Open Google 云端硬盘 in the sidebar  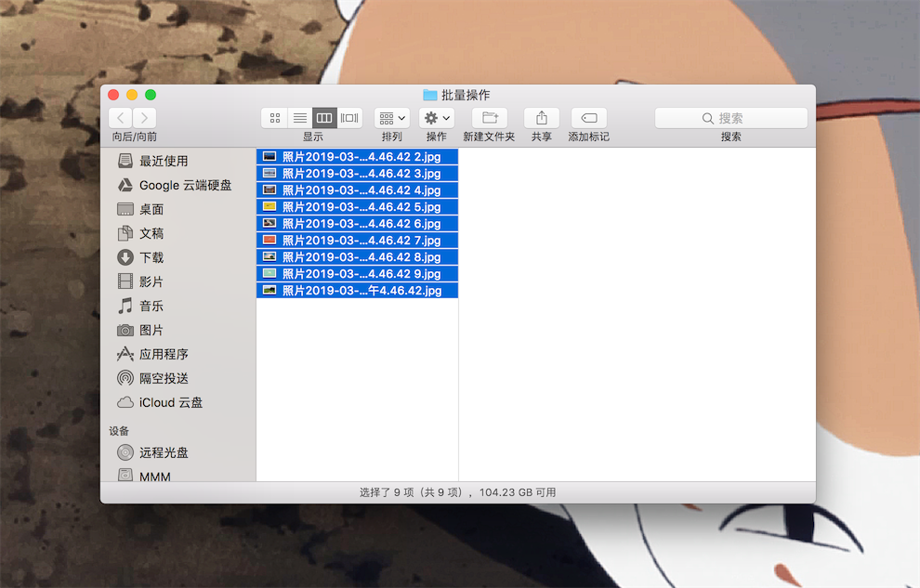tap(178, 185)
